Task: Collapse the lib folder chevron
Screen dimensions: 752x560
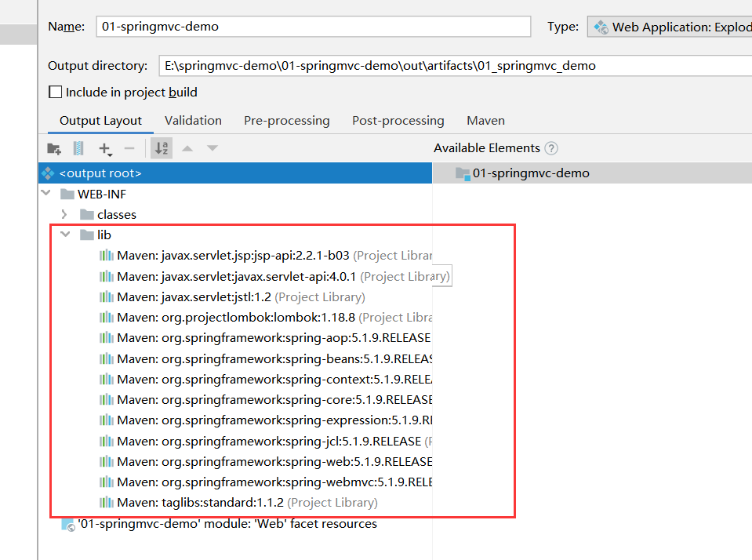Action: (65, 235)
